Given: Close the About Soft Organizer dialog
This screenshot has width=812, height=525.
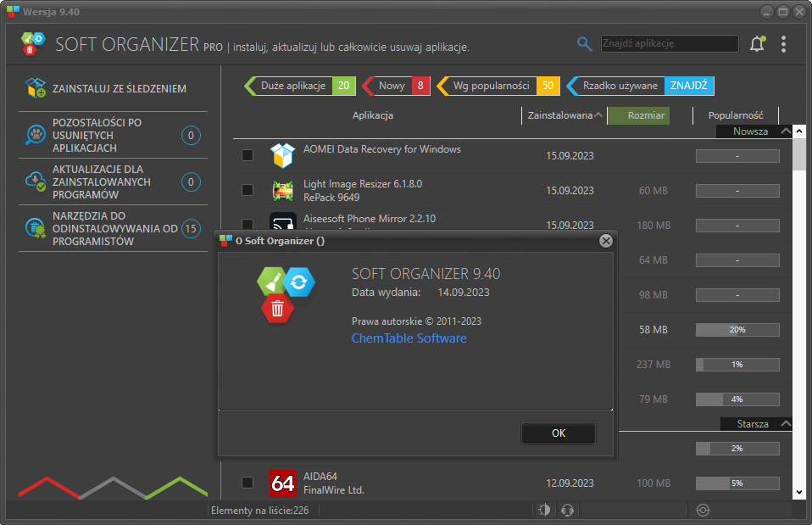Looking at the screenshot, I should pos(606,241).
